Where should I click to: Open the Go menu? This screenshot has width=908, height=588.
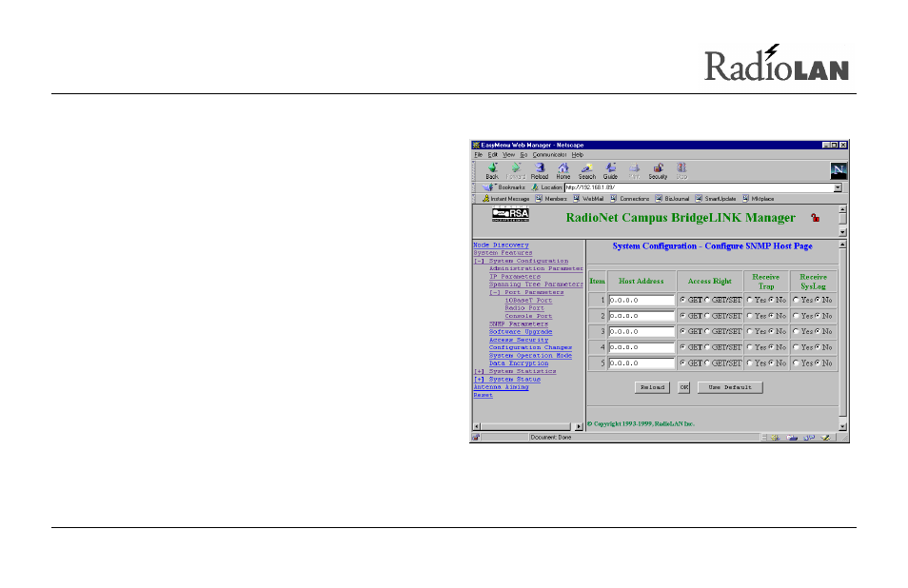tap(523, 155)
